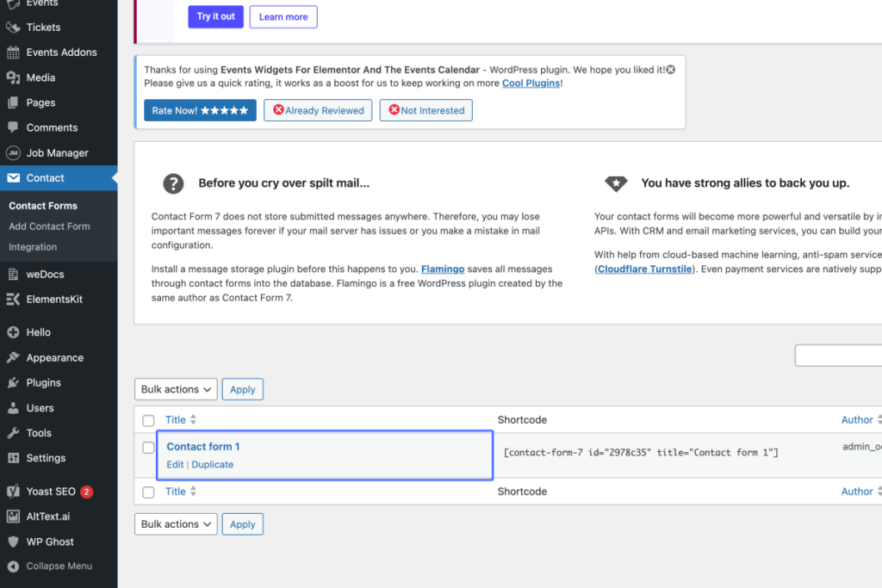Screen dimensions: 882x588
Task: Click the Yoast SEO notification badge
Action: tap(87, 492)
